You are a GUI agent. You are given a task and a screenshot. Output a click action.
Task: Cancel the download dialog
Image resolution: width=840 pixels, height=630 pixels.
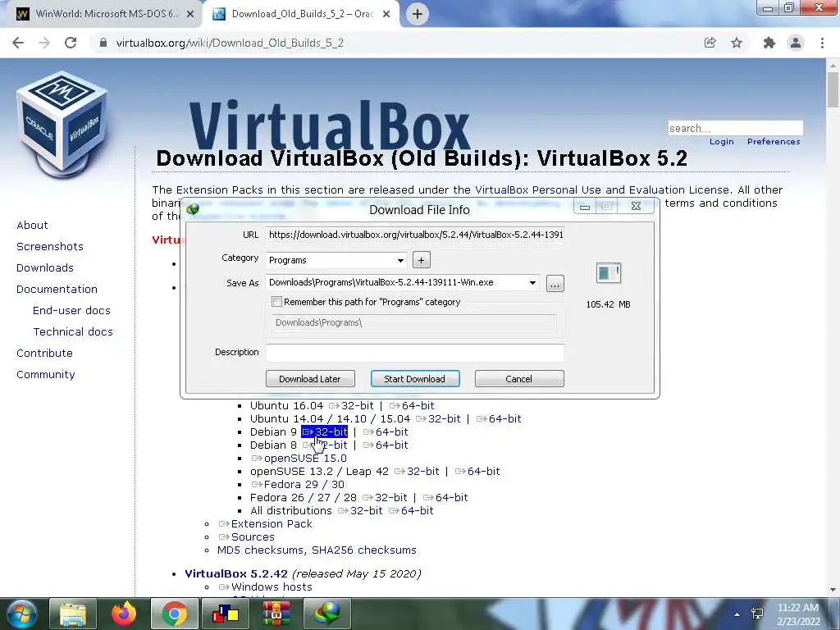519,379
